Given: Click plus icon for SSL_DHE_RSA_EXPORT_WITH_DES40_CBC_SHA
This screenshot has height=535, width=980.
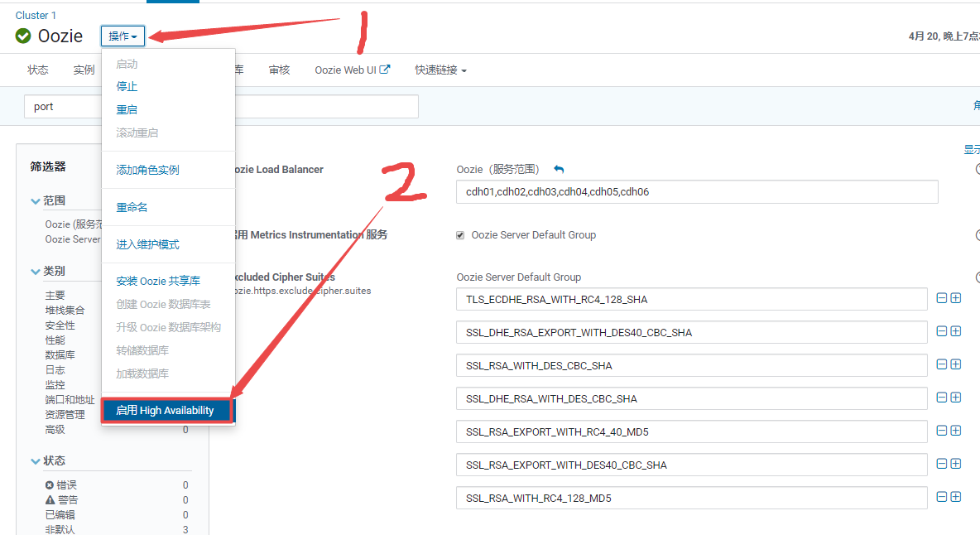Looking at the screenshot, I should click(x=956, y=331).
